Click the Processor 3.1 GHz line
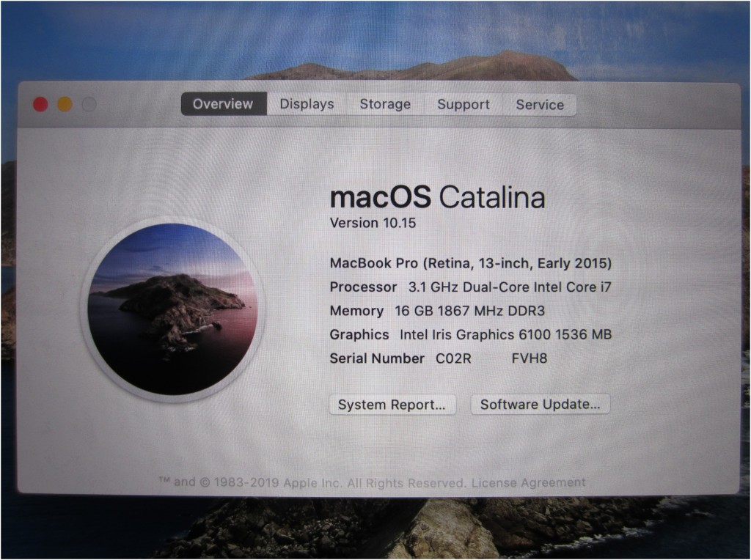This screenshot has width=751, height=560. [470, 287]
